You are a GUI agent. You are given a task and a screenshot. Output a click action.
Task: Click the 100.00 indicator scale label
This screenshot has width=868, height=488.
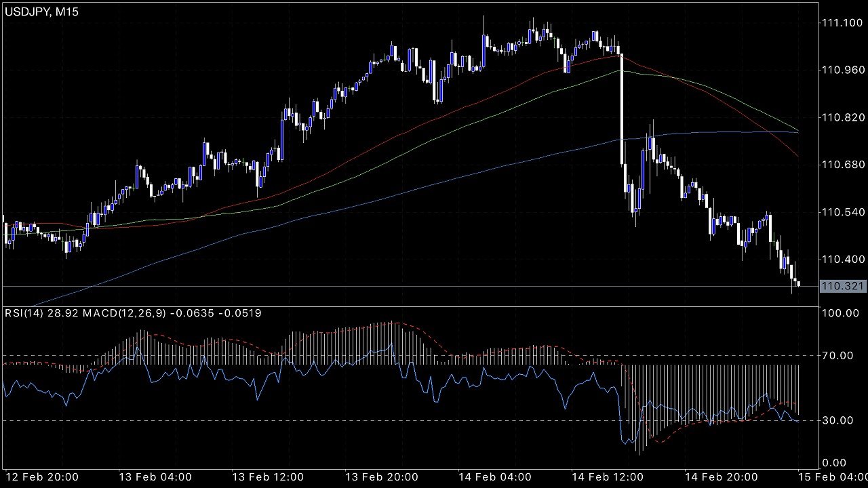point(841,313)
